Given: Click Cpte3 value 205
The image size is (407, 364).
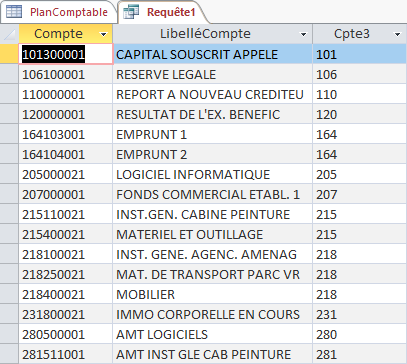Looking at the screenshot, I should 360,174.
